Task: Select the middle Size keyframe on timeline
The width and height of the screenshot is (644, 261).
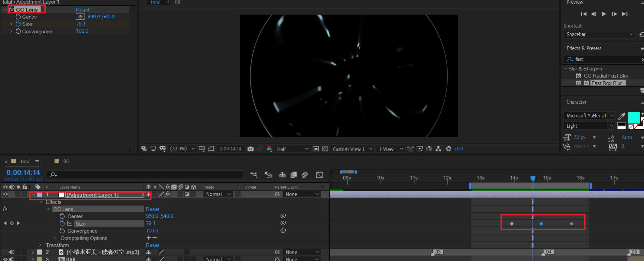Action: pos(541,224)
